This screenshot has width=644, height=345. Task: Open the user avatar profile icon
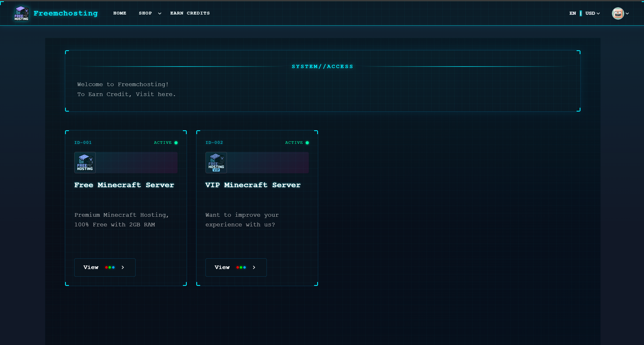(618, 13)
